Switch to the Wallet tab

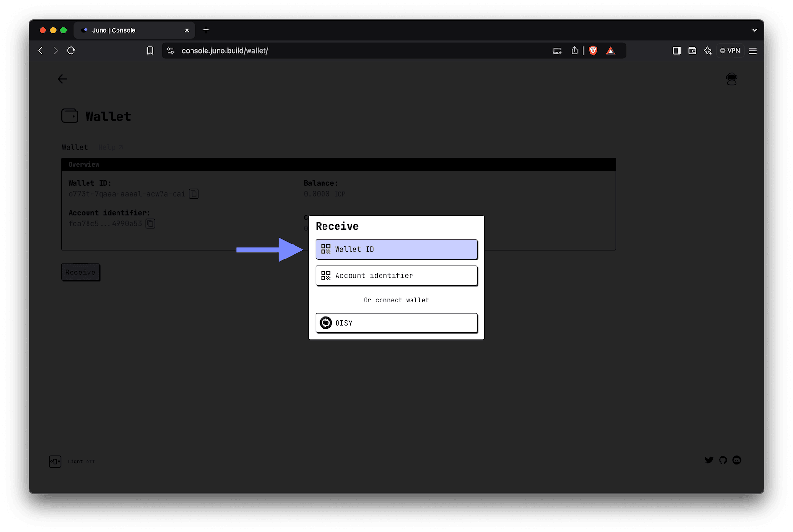[x=74, y=147]
